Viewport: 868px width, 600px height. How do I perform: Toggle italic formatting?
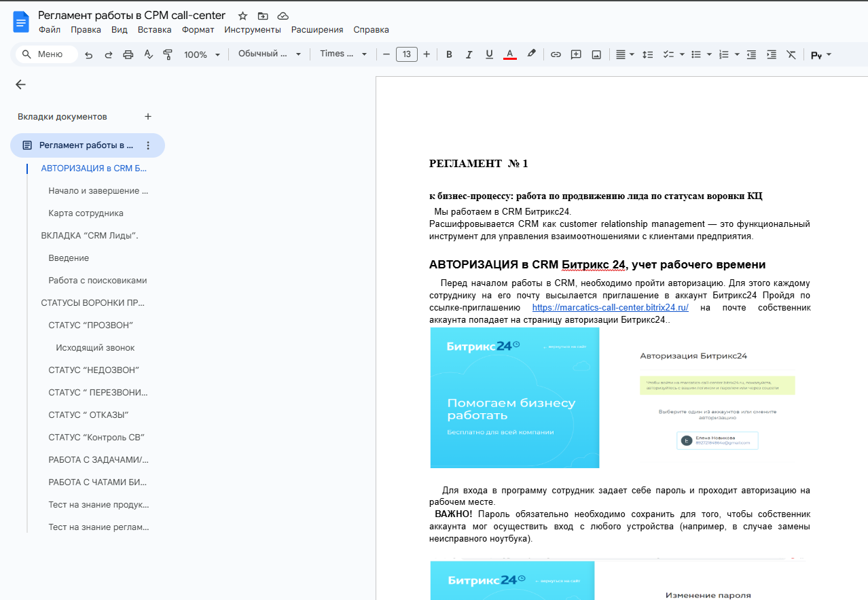(469, 54)
